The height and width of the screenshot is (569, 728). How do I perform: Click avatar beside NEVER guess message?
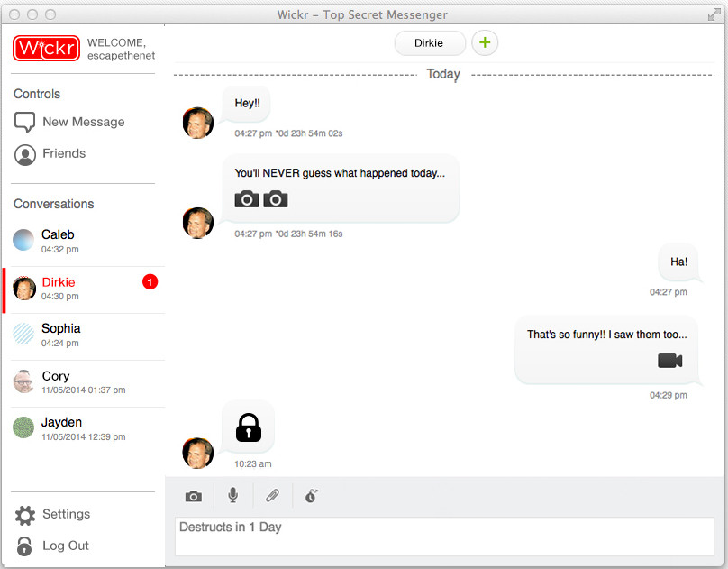click(198, 223)
